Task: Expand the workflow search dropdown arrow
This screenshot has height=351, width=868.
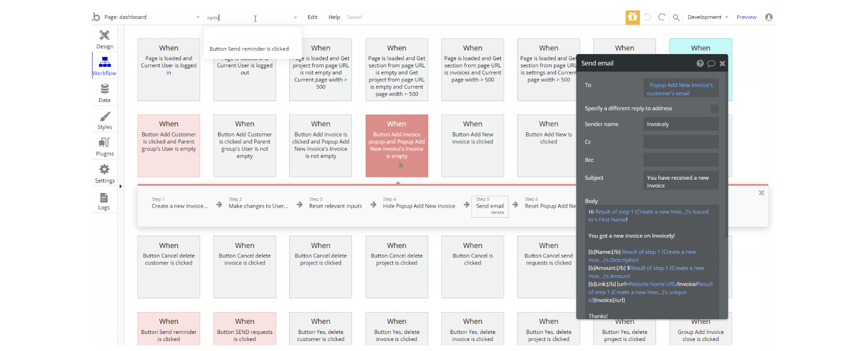Action: [295, 18]
